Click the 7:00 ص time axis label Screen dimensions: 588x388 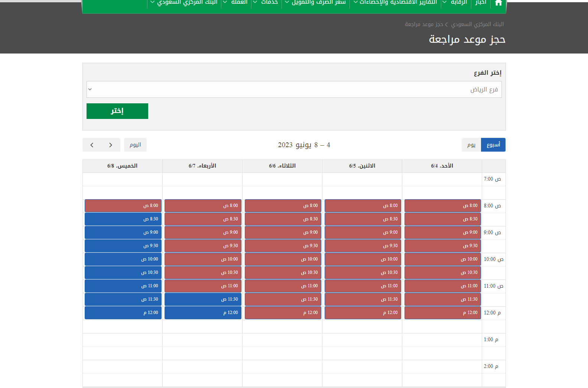click(492, 179)
